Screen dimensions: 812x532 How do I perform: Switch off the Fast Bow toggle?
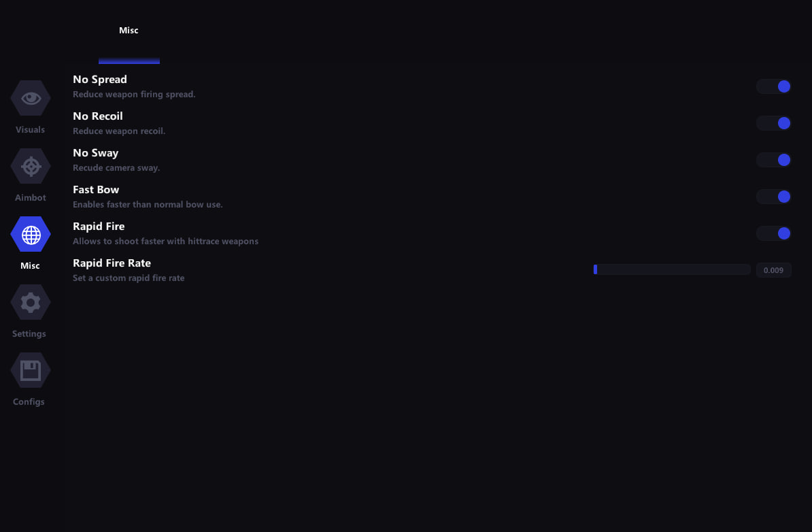(774, 197)
